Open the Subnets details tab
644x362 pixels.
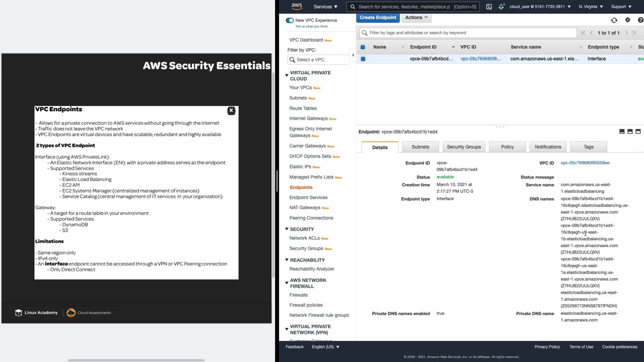point(420,147)
